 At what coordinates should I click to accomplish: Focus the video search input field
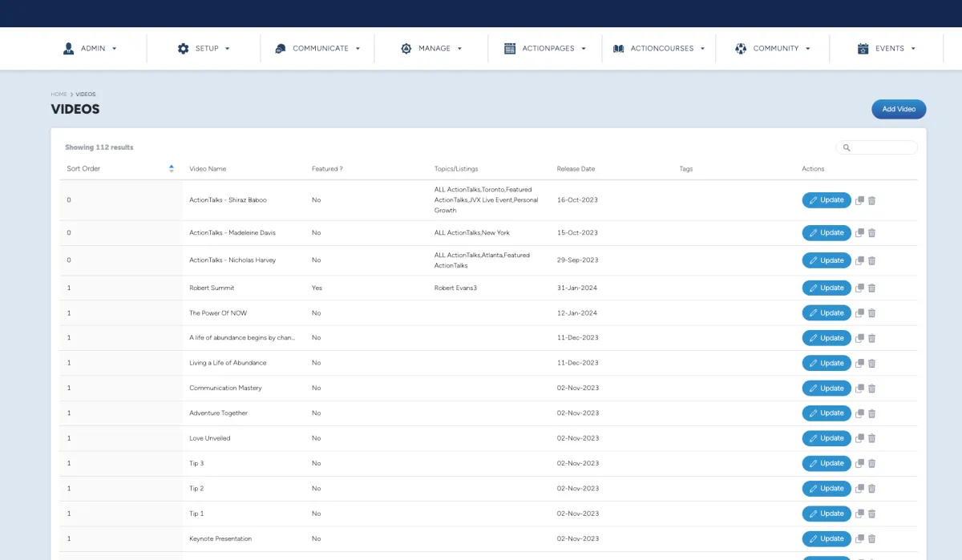point(881,147)
